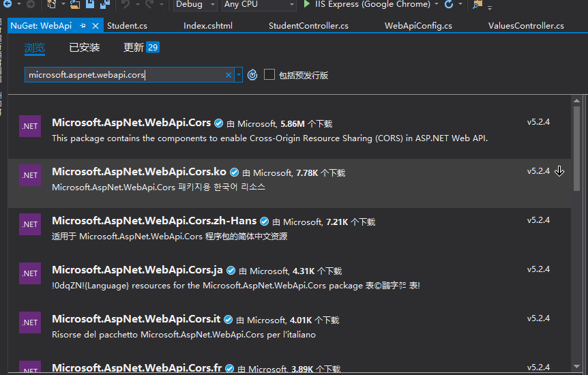Viewport: 588px width, 375px height.
Task: Click 'Risorse del pacchetto' Italian description
Action: pos(183,335)
